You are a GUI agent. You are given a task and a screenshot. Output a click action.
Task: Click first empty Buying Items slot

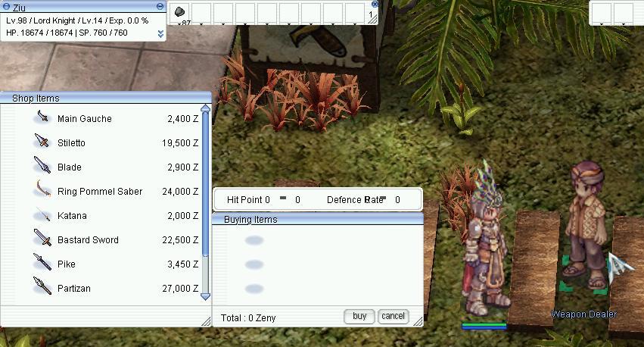[254, 240]
